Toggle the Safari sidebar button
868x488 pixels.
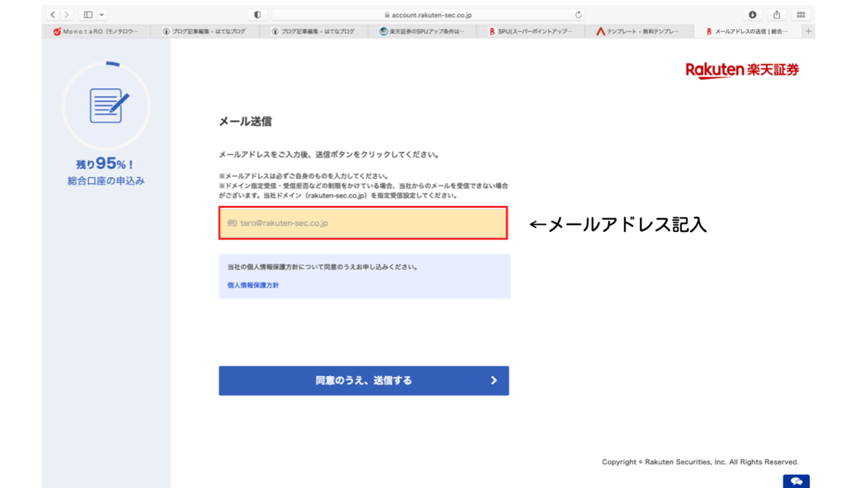pyautogui.click(x=88, y=14)
